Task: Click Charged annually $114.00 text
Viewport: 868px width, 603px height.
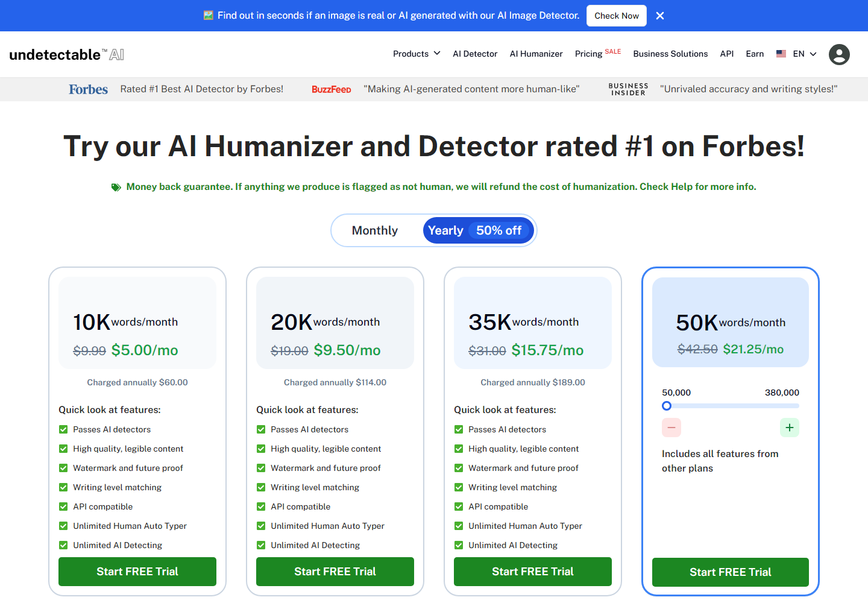Action: 335,382
